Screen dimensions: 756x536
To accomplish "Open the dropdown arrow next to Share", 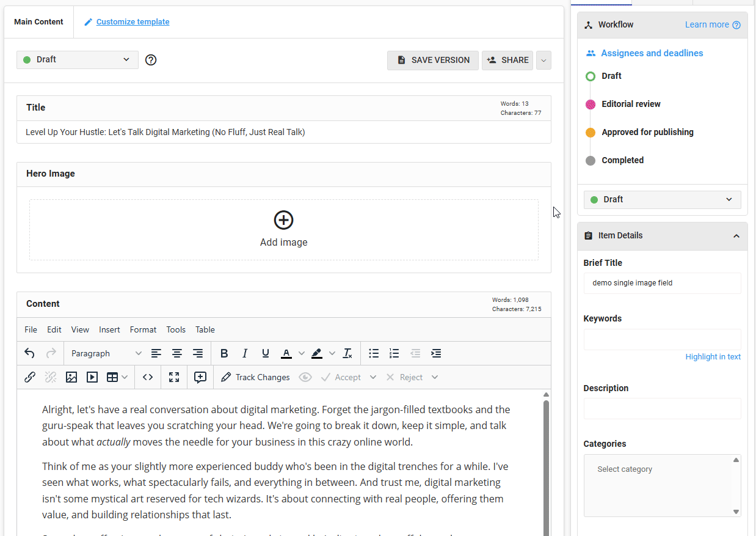I will tap(543, 60).
